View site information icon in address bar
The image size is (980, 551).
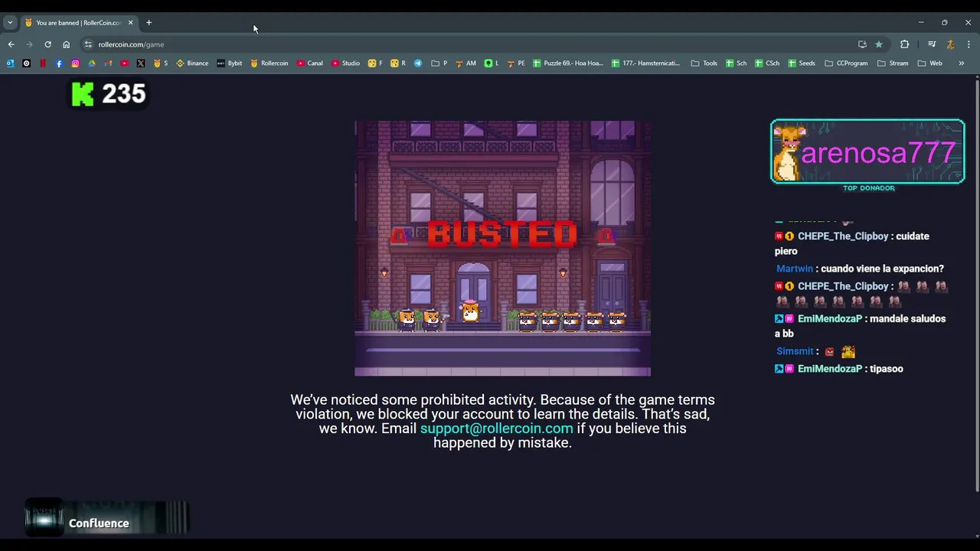[x=88, y=44]
